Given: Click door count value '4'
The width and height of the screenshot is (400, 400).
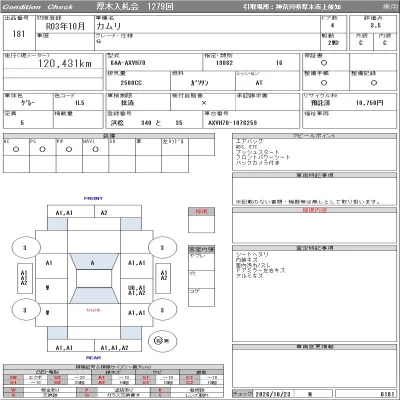Looking at the screenshot, I should click(332, 25).
